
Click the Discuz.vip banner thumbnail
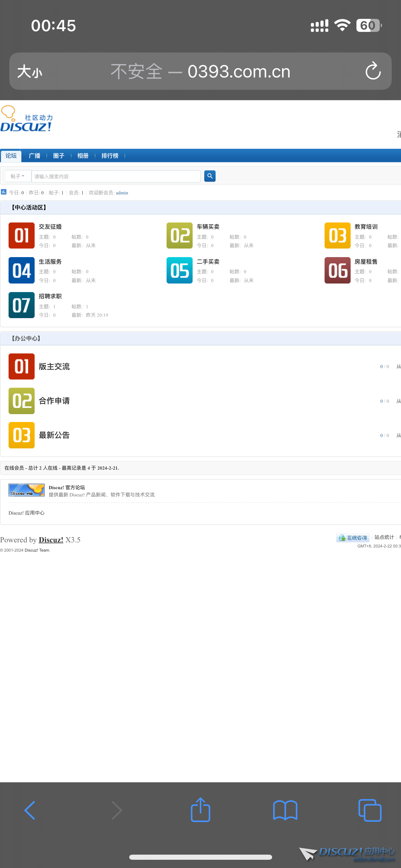[26, 490]
